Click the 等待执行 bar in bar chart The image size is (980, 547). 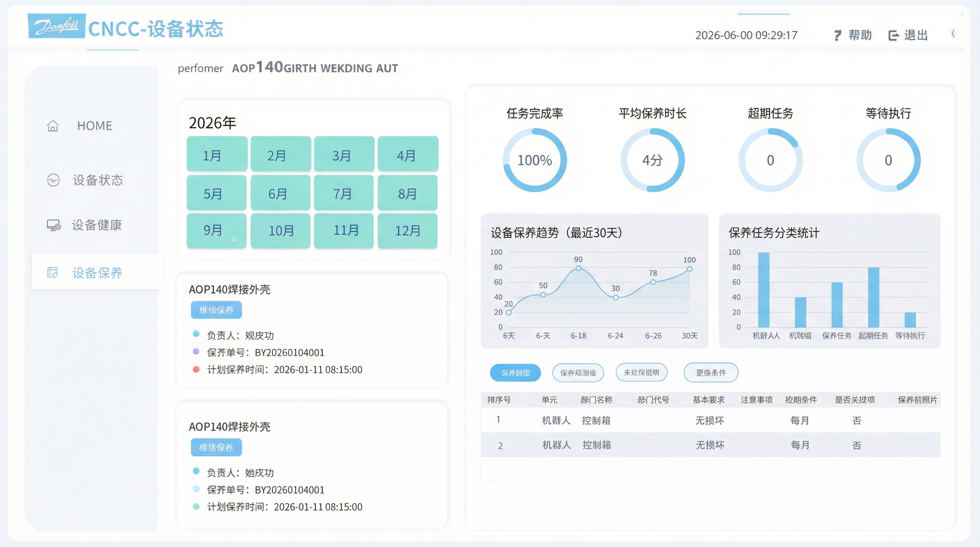point(910,320)
